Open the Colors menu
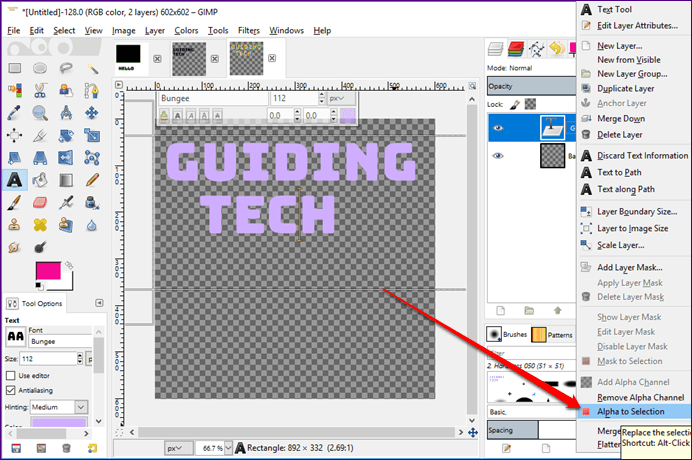The width and height of the screenshot is (692, 460). (186, 30)
